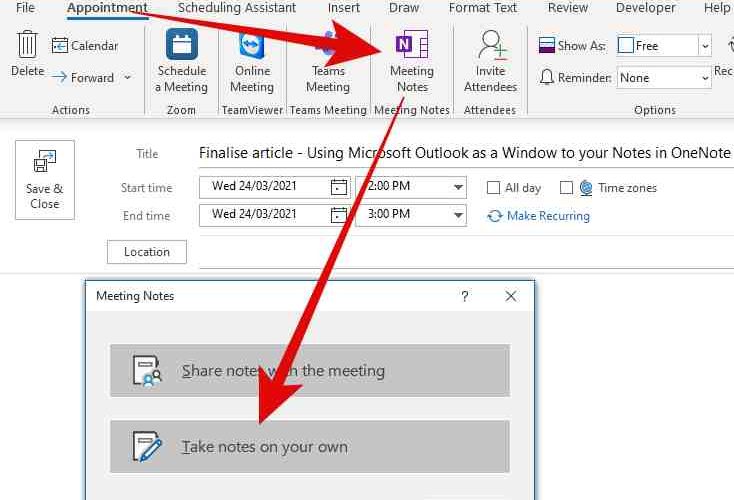
Task: Open the Developer ribbon tab
Action: point(646,8)
